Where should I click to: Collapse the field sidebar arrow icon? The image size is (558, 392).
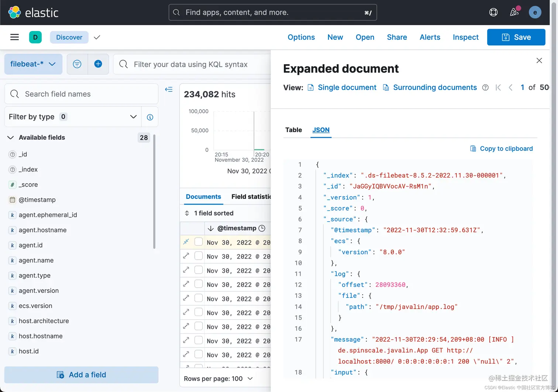point(169,89)
